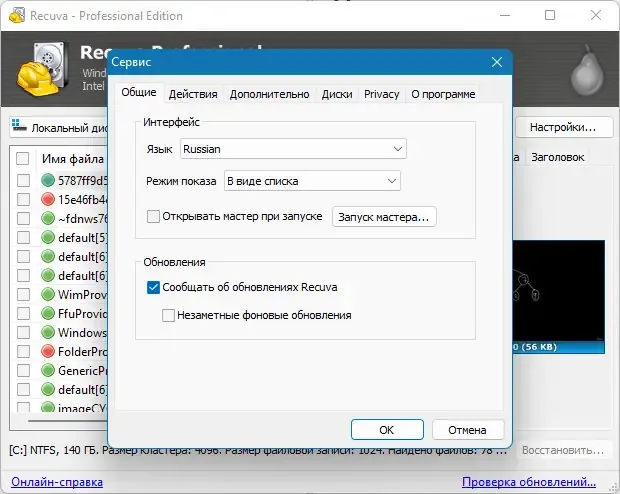The height and width of the screenshot is (494, 620).
Task: Go to the Privacy tab
Action: 382,95
